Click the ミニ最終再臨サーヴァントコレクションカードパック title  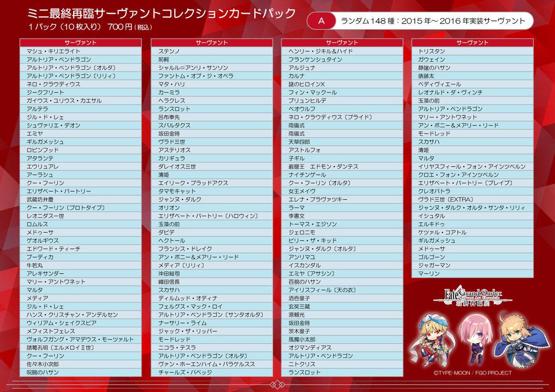161,13
